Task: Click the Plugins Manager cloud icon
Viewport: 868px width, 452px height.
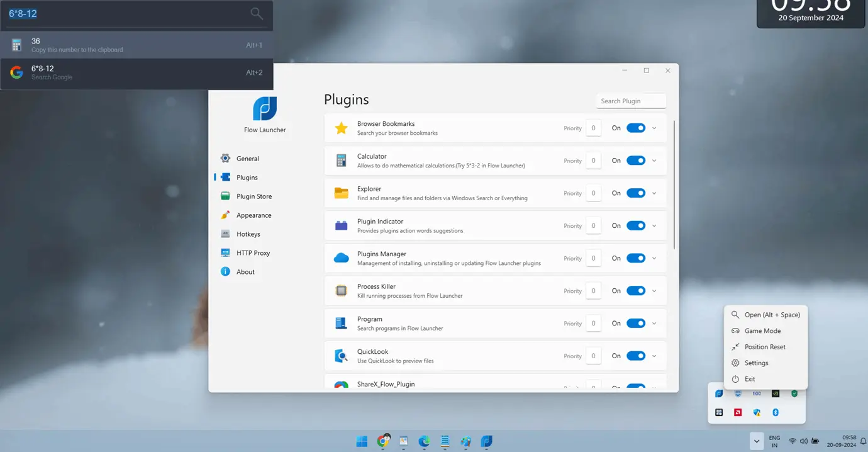Action: tap(341, 258)
